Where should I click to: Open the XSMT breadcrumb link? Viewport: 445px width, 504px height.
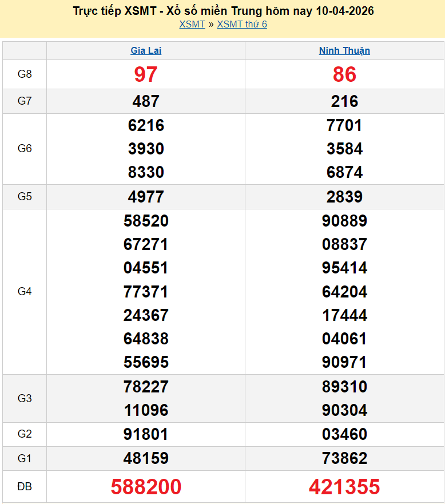tap(192, 24)
